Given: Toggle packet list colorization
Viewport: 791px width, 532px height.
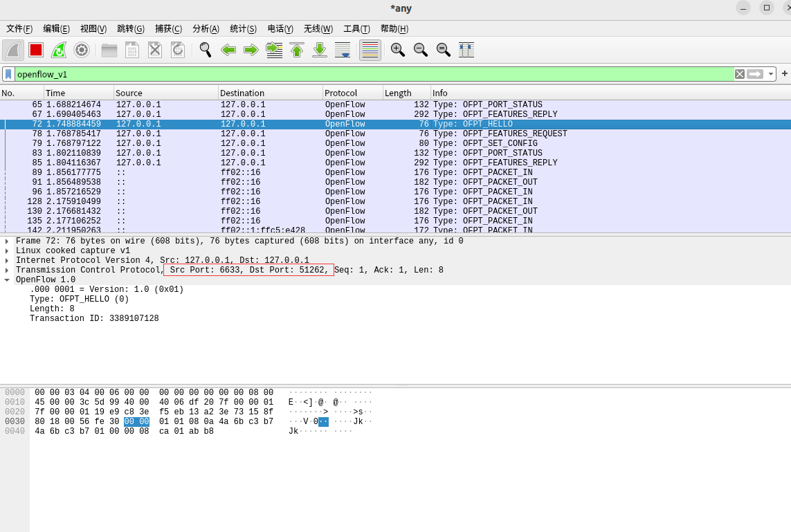Looking at the screenshot, I should pyautogui.click(x=370, y=50).
